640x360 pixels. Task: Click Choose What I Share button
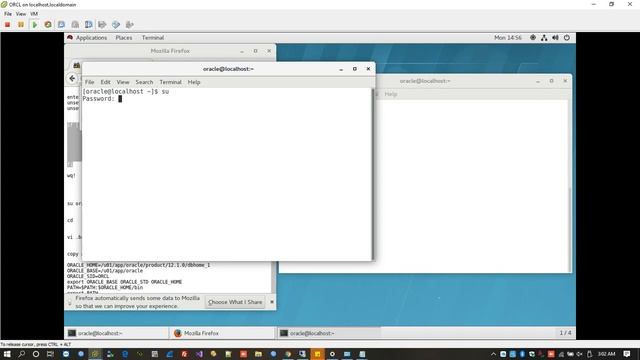tap(235, 302)
